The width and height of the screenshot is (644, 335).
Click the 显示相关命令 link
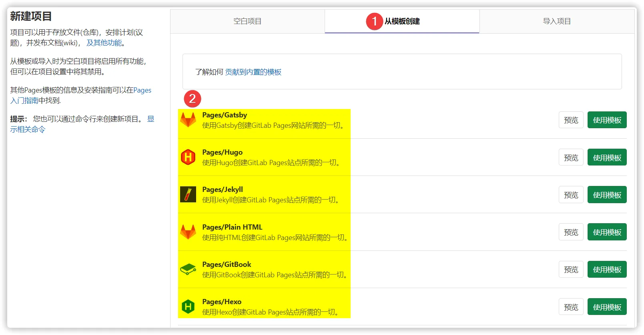click(28, 129)
